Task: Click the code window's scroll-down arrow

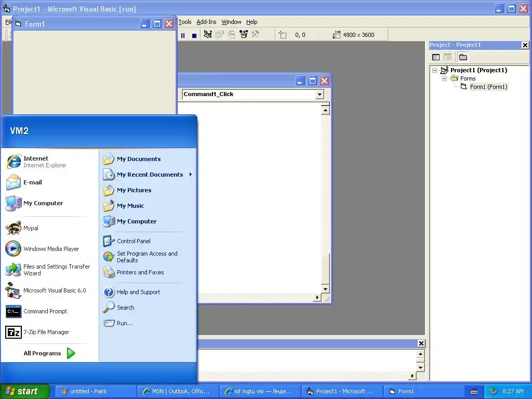Action: [325, 289]
